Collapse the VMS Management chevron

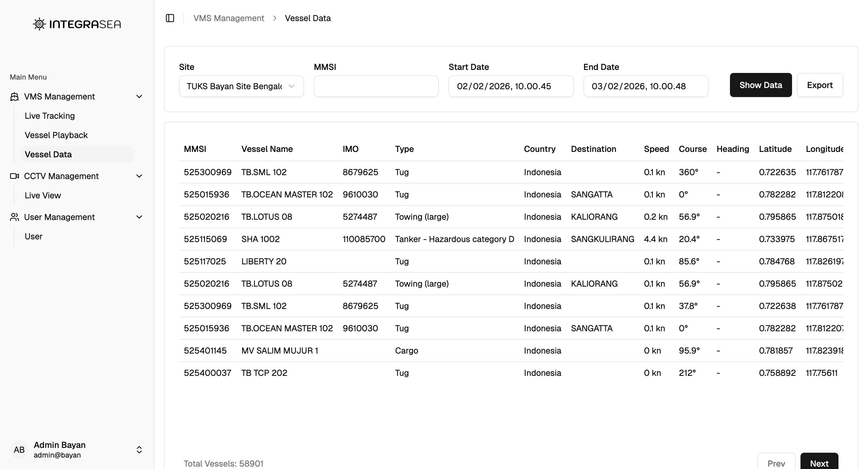pos(139,97)
